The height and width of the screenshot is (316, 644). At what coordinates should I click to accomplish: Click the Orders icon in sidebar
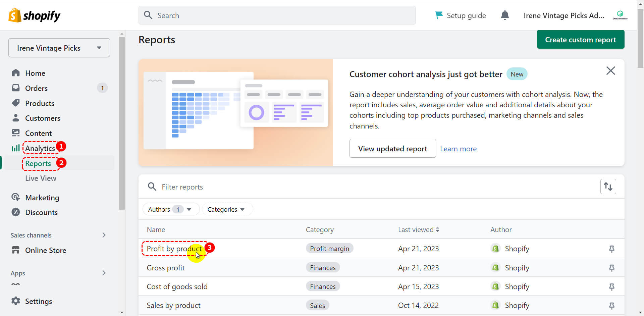pyautogui.click(x=16, y=88)
